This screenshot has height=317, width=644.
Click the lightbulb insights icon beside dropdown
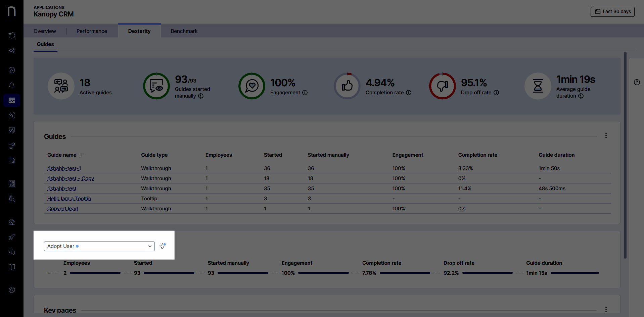point(163,246)
